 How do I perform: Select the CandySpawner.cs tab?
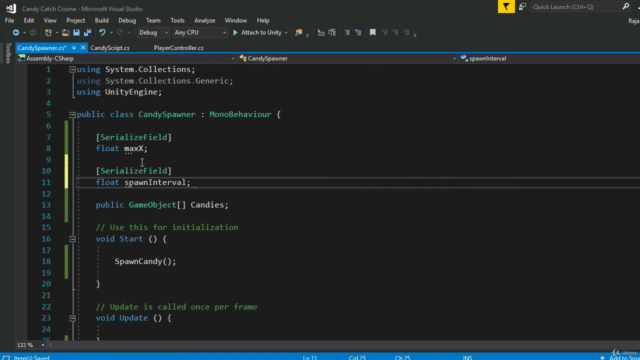click(x=42, y=48)
